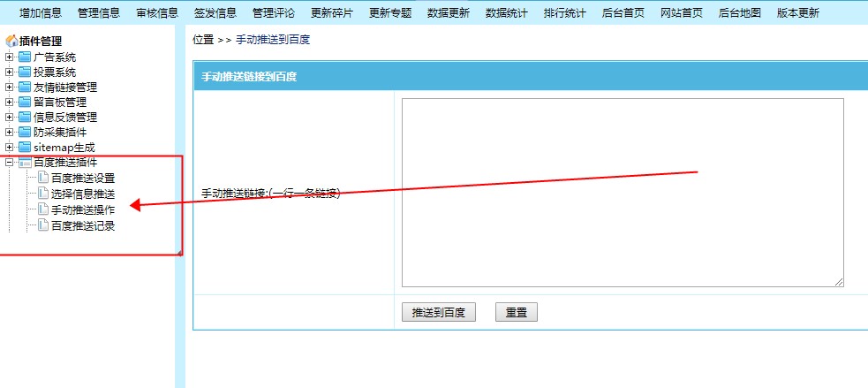Viewport: 868px width, 388px height.
Task: Open the 百度推送设置 page
Action: [83, 178]
